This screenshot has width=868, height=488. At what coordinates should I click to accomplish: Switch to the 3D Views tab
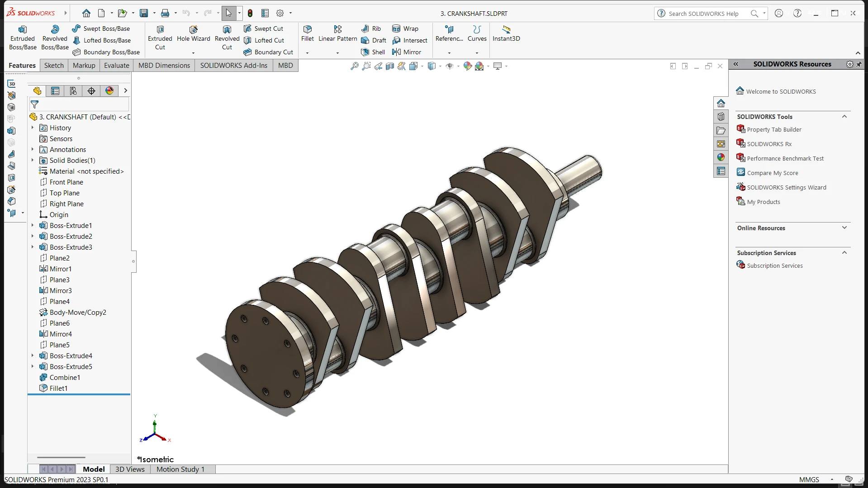130,469
